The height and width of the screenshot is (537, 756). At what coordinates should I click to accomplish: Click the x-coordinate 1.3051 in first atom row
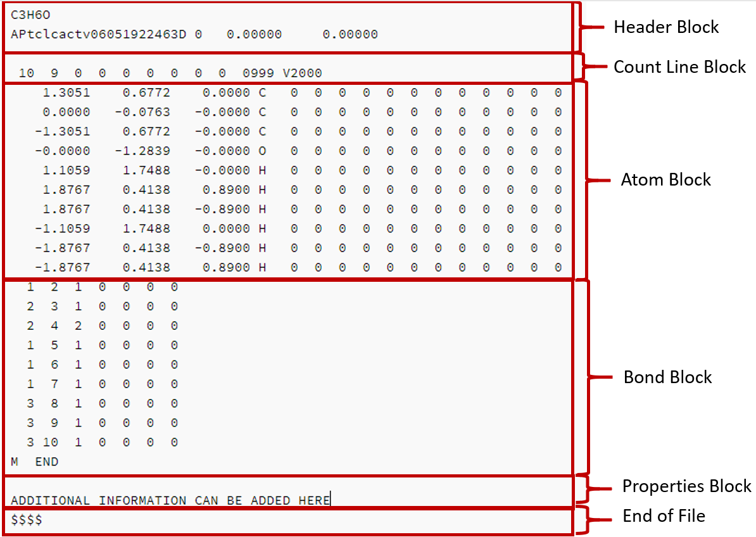point(66,92)
